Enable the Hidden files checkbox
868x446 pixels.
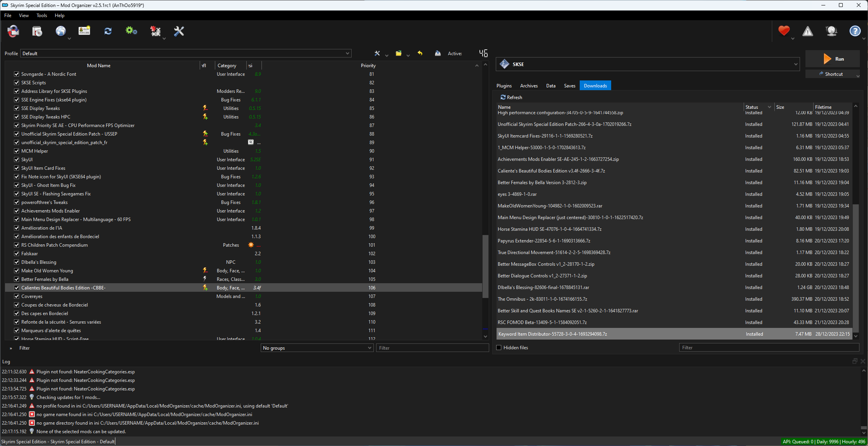(499, 347)
